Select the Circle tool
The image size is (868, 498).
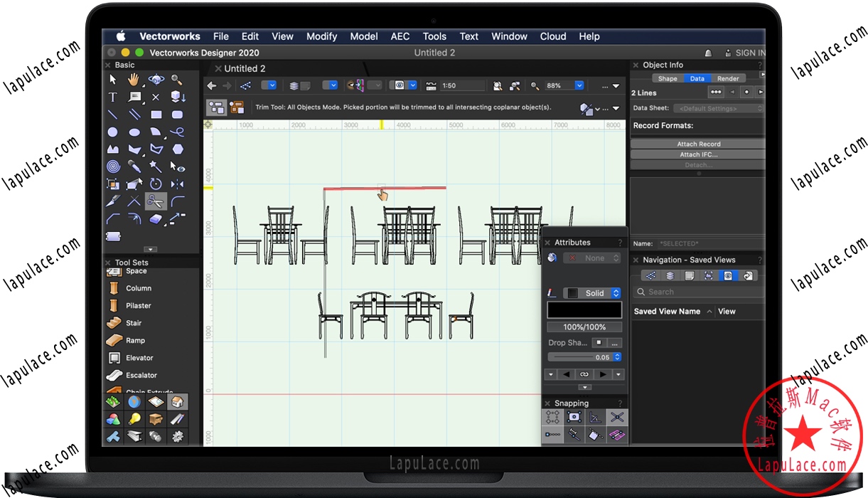(112, 132)
